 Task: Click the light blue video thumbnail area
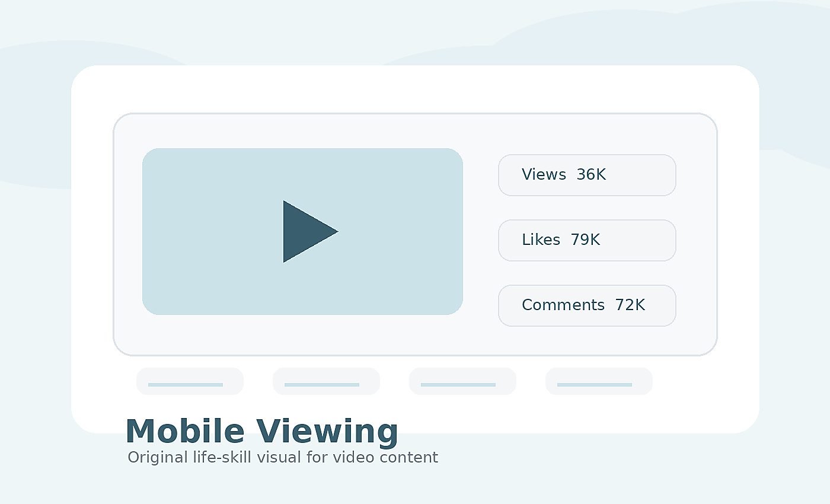(302, 231)
